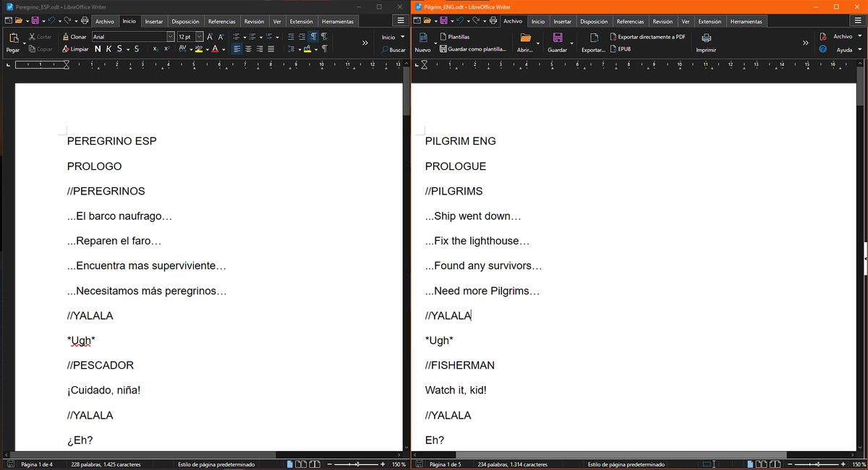The image size is (868, 470).
Task: Open font size dropdown showing 12 pt
Action: pyautogui.click(x=200, y=37)
